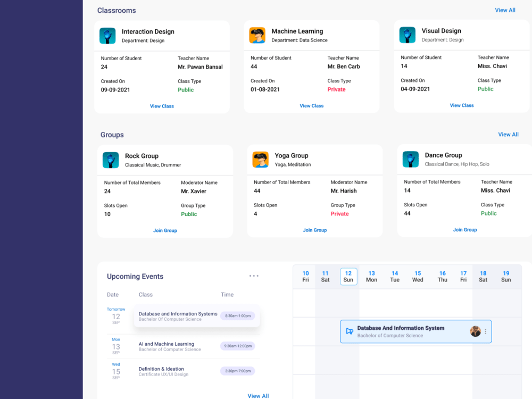Click the Rock Group icon

[x=111, y=160]
